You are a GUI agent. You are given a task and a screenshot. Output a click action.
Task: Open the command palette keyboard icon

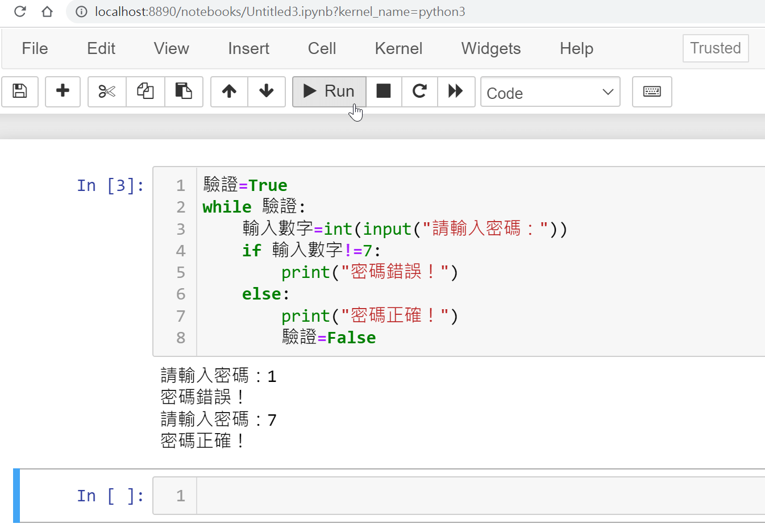(x=652, y=92)
